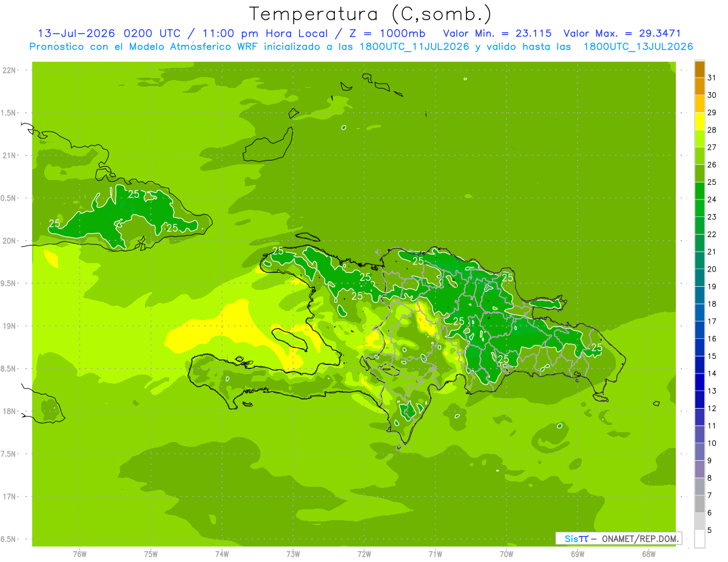
Task: Click the legend value '26'
Action: click(x=712, y=164)
